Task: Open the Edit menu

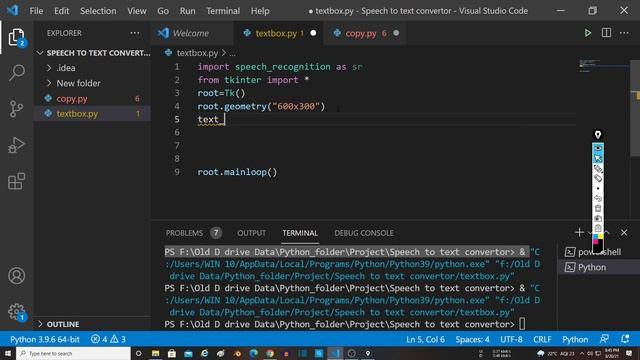Action: (x=62, y=11)
